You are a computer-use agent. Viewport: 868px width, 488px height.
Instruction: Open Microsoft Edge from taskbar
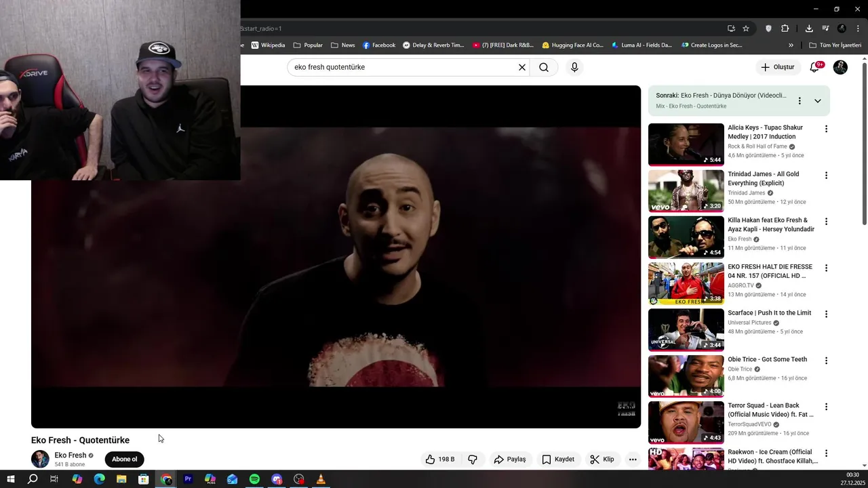pyautogui.click(x=99, y=479)
